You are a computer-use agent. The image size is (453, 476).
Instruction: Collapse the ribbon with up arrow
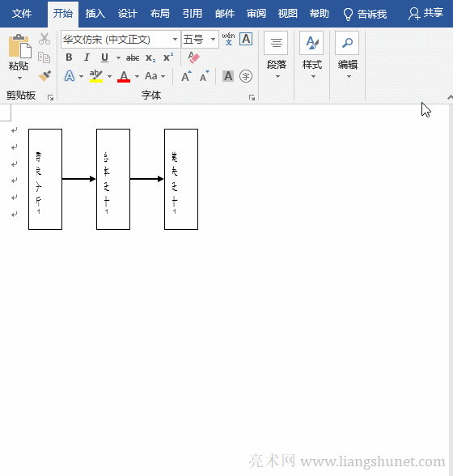(450, 97)
